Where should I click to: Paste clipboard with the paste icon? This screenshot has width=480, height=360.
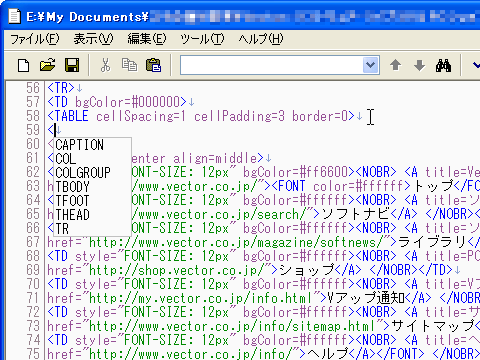click(x=153, y=65)
